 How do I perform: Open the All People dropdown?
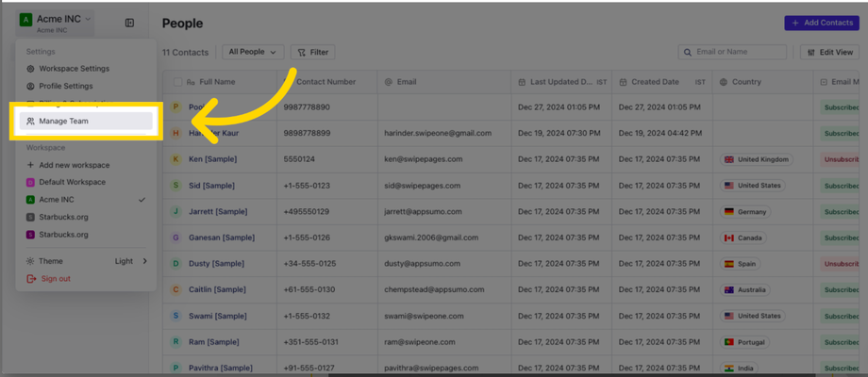click(x=253, y=52)
